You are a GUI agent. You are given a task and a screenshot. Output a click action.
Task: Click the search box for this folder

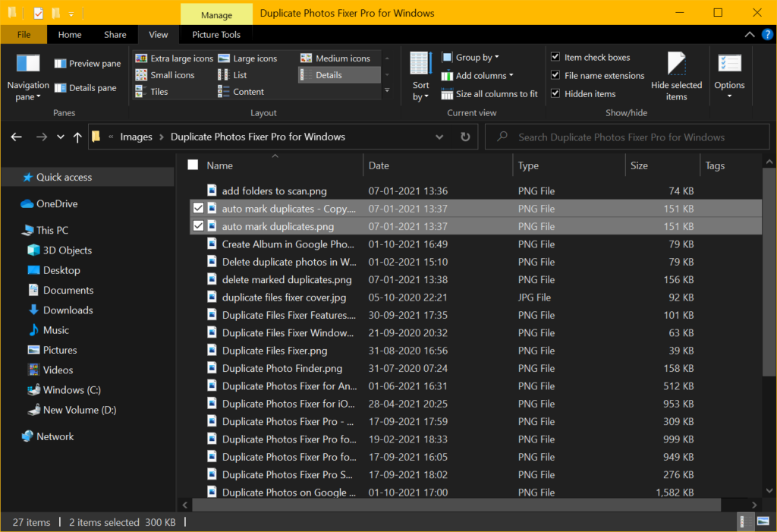click(x=627, y=137)
